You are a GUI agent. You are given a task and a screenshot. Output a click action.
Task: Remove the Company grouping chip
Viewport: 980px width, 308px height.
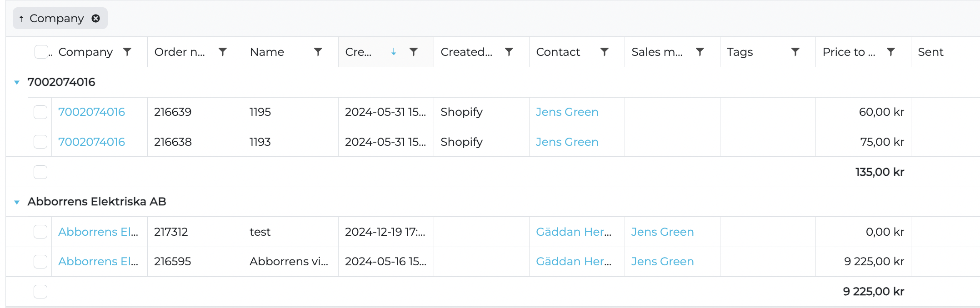(95, 19)
